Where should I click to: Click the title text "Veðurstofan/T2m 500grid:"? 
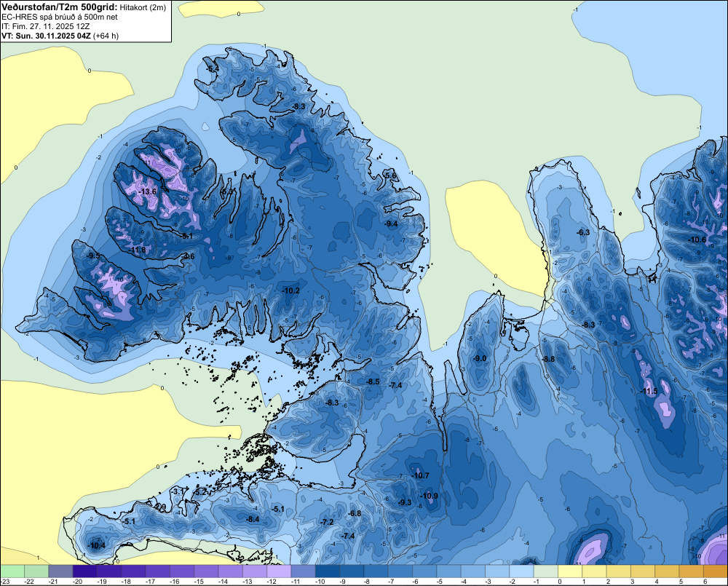[x=59, y=7]
